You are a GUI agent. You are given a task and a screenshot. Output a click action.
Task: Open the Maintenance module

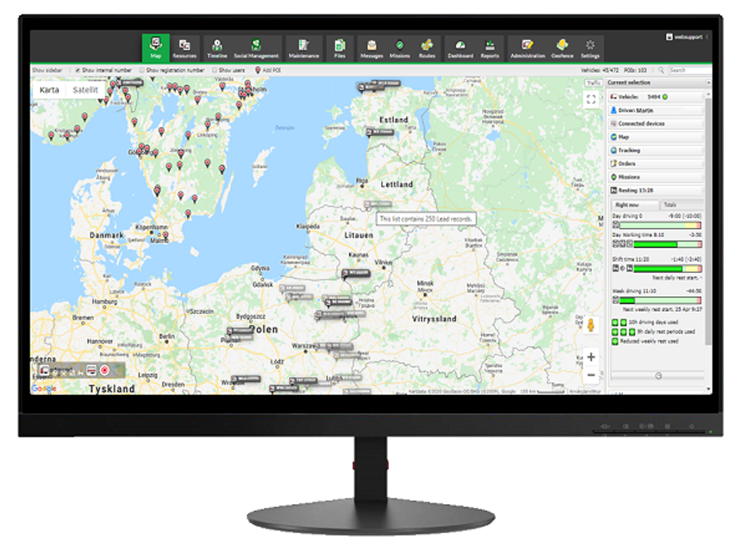click(304, 48)
